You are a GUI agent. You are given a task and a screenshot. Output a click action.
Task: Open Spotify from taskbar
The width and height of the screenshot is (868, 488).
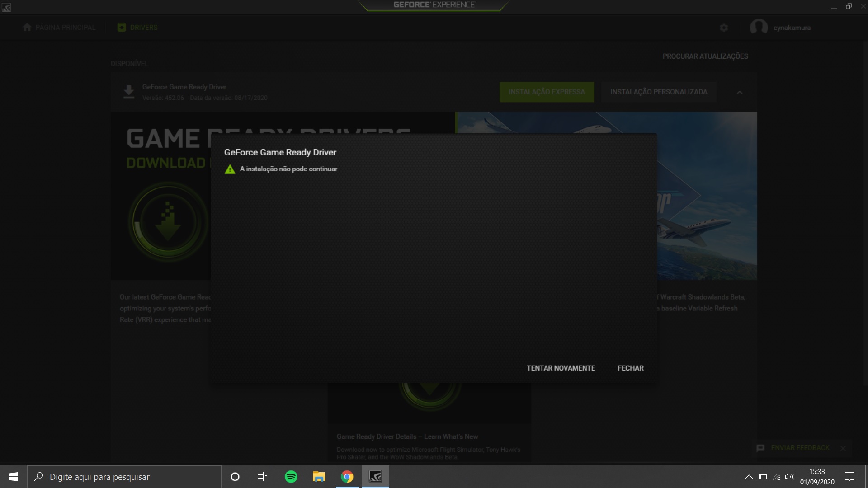pos(291,477)
